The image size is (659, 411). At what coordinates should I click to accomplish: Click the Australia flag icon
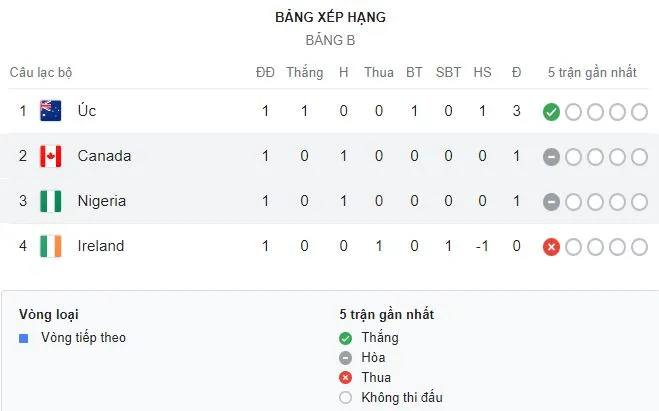click(x=51, y=111)
